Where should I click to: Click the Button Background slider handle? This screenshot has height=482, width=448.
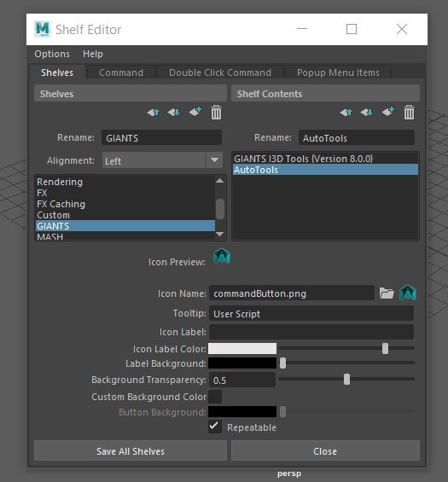pos(283,411)
